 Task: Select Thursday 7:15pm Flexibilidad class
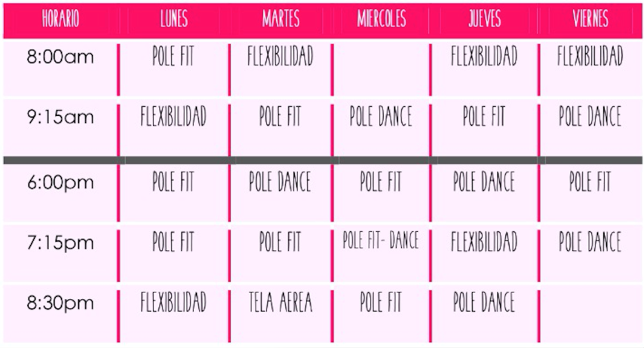[x=484, y=242]
